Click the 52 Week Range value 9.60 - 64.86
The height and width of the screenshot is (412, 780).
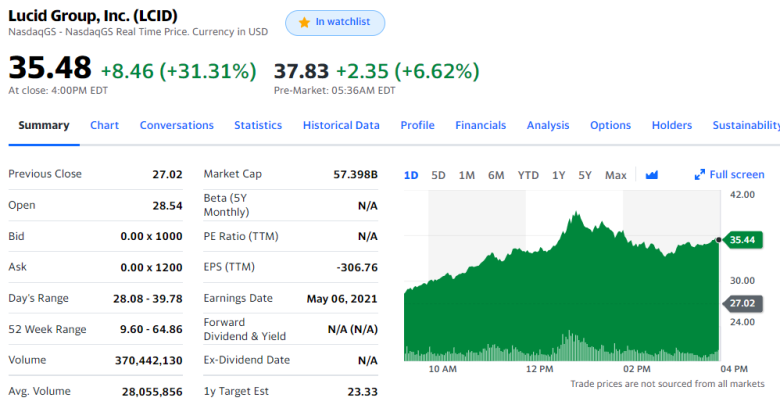(151, 329)
